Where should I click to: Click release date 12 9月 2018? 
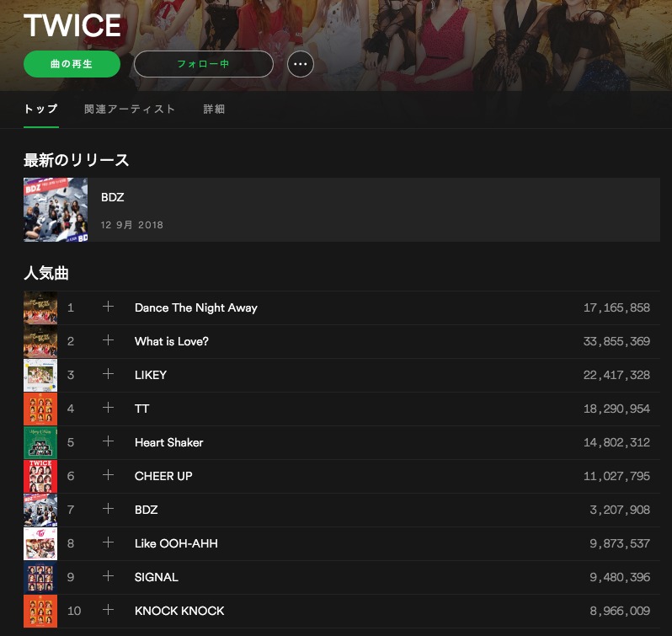[x=132, y=225]
